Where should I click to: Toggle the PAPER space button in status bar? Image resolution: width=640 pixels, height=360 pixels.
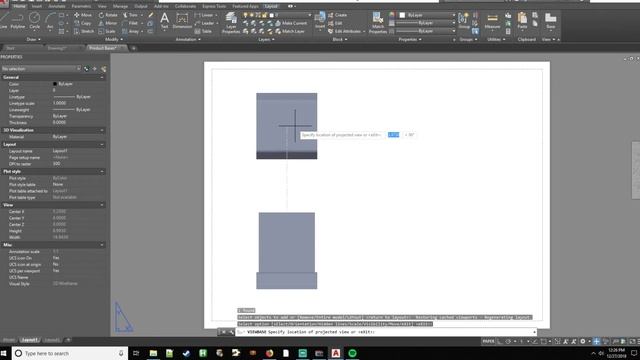488,341
